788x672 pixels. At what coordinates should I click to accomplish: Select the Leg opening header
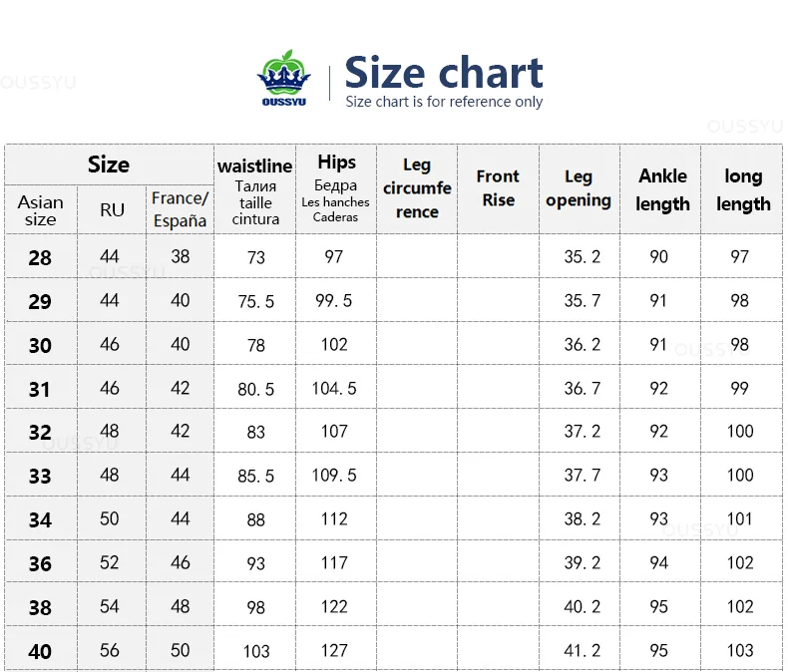[x=579, y=188]
